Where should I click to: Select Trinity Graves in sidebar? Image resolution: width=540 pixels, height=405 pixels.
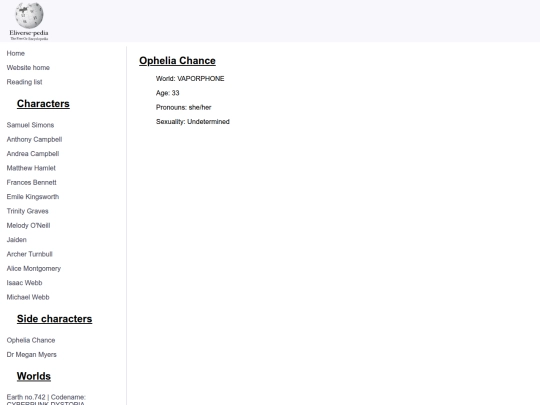coord(28,211)
